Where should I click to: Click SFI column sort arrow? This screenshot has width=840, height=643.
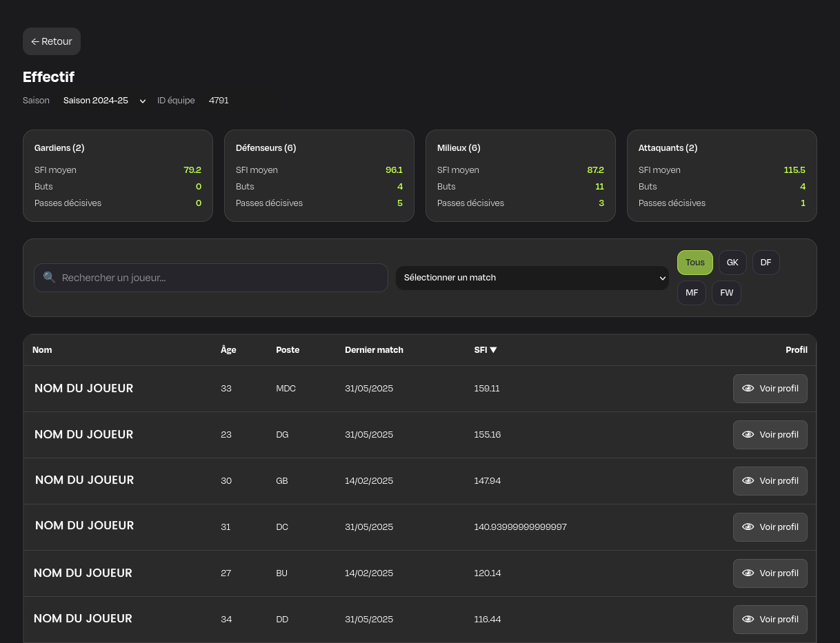pyautogui.click(x=493, y=350)
